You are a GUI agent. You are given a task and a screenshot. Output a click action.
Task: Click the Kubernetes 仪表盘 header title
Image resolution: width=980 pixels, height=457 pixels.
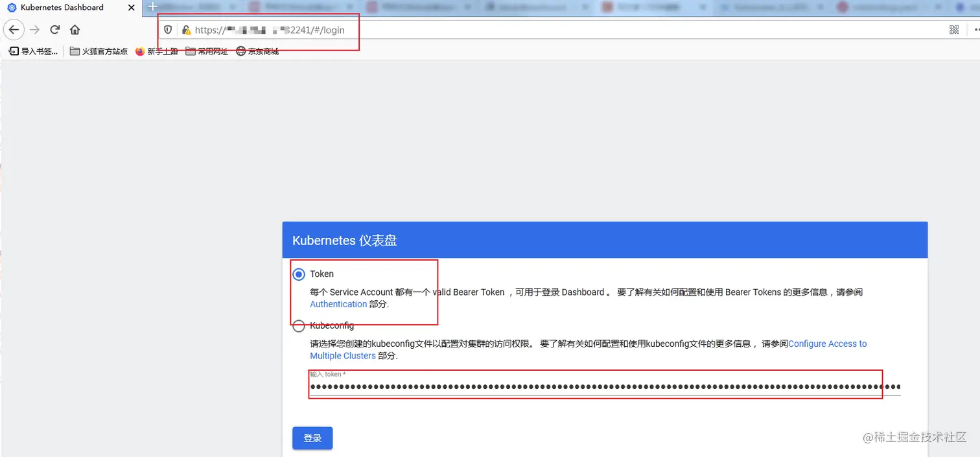click(344, 240)
